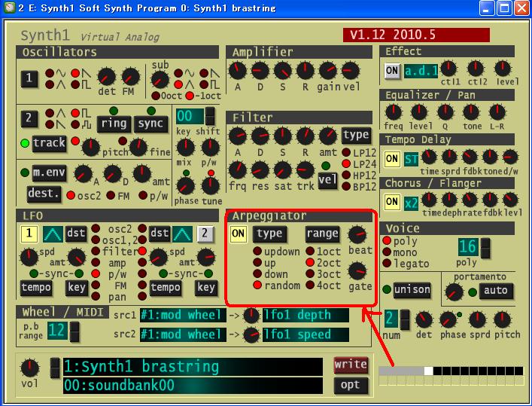Click the filter vel button
This screenshot has width=532, height=406.
point(327,180)
